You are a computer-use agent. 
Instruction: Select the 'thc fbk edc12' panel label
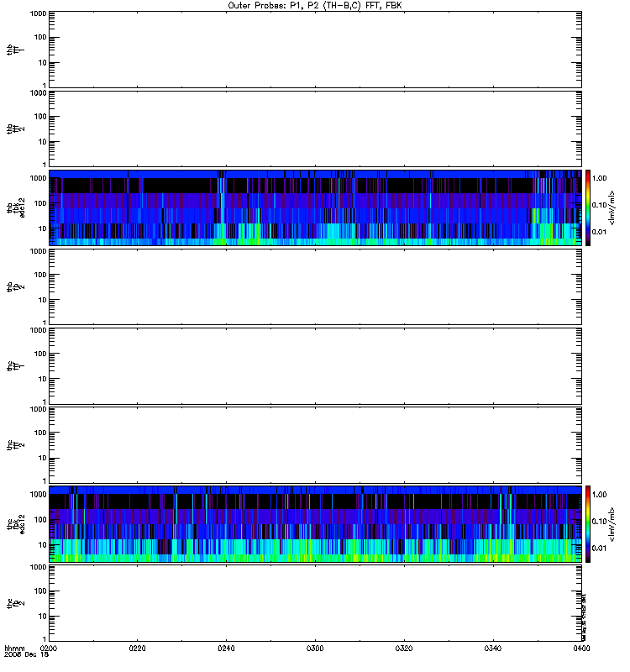[15, 523]
